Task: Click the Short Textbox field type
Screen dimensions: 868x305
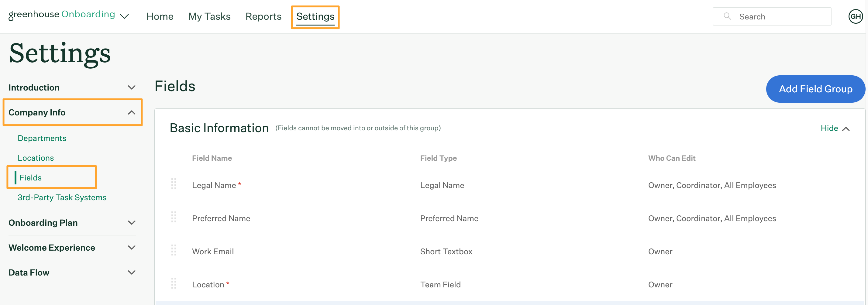Action: 446,252
